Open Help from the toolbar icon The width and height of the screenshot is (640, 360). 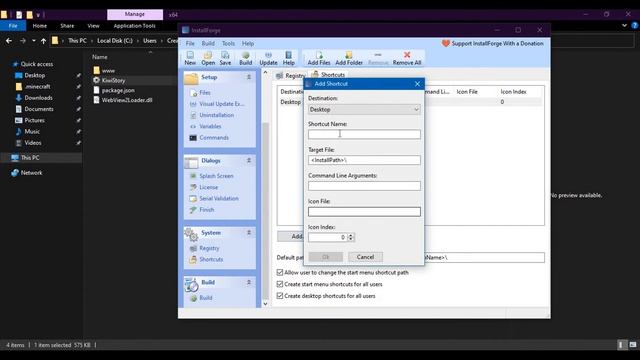point(289,58)
